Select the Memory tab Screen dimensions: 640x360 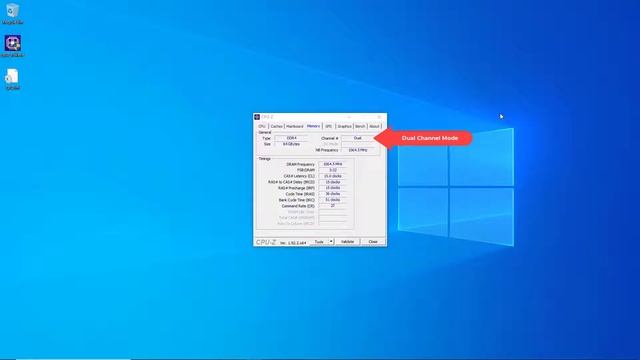(313, 126)
